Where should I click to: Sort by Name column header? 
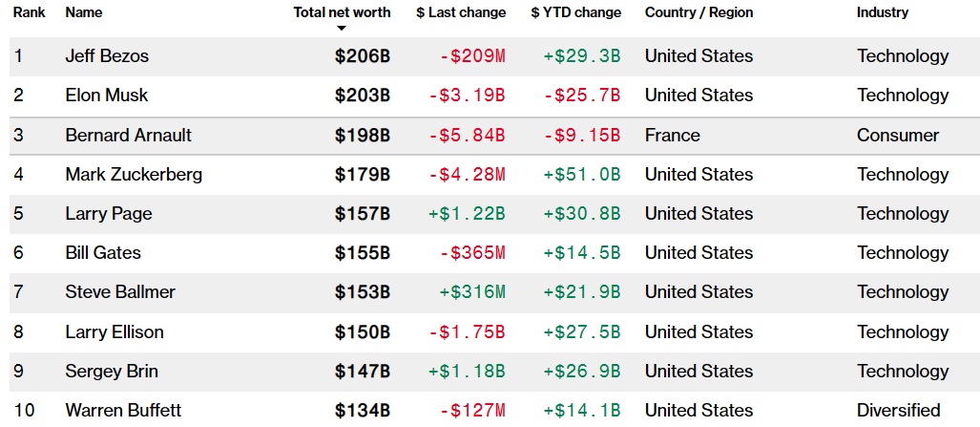84,12
